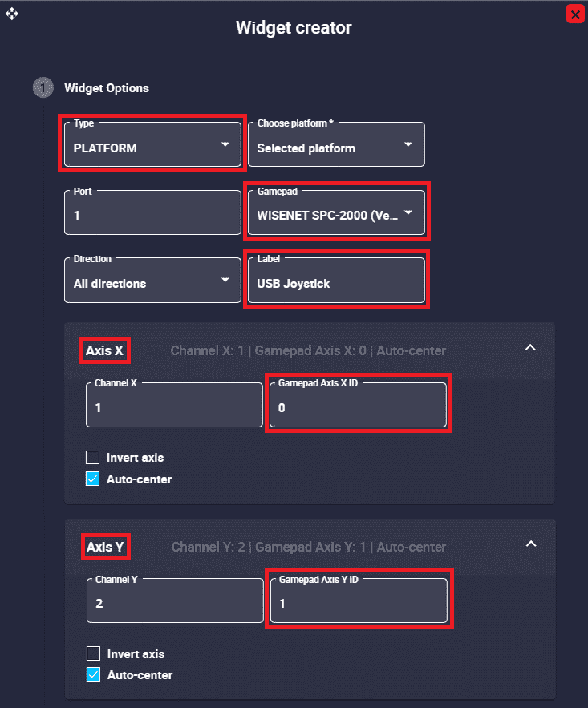This screenshot has width=588, height=708.
Task: Disable Auto-center for Axis Y
Action: (93, 675)
